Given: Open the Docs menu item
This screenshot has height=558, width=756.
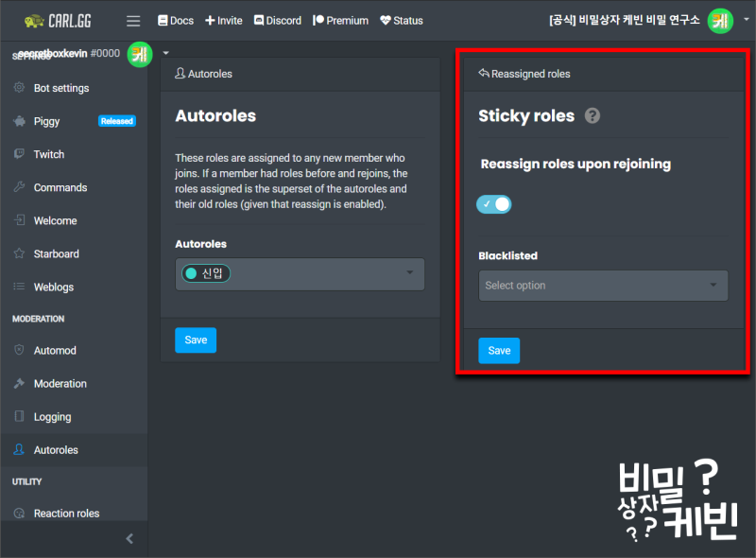Looking at the screenshot, I should click(176, 21).
